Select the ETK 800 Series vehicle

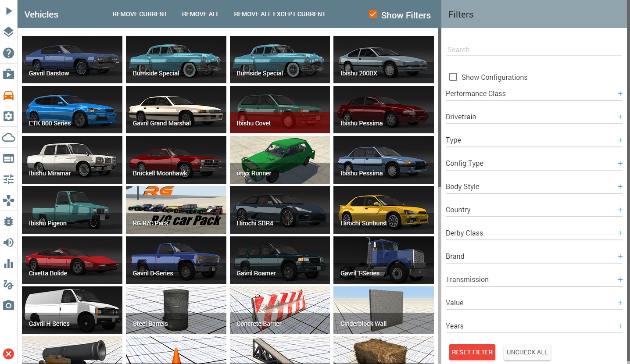[x=72, y=110]
